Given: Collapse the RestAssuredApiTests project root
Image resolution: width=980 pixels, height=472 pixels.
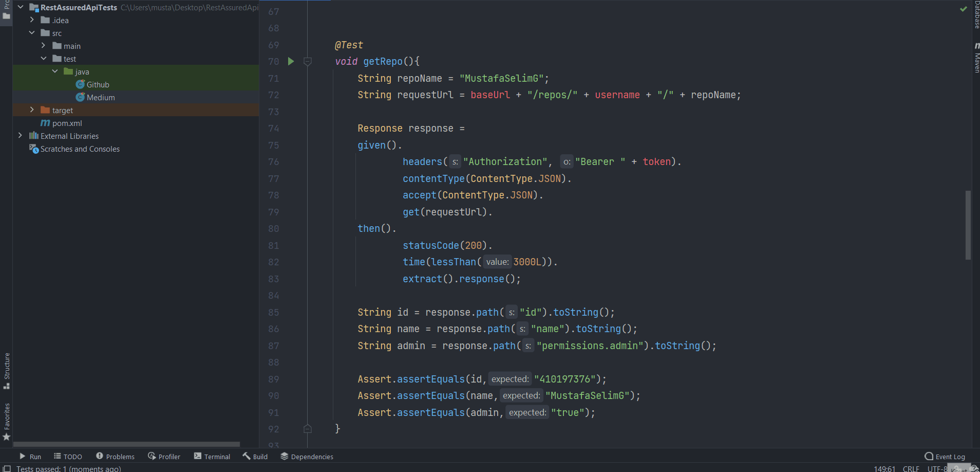Looking at the screenshot, I should 21,7.
